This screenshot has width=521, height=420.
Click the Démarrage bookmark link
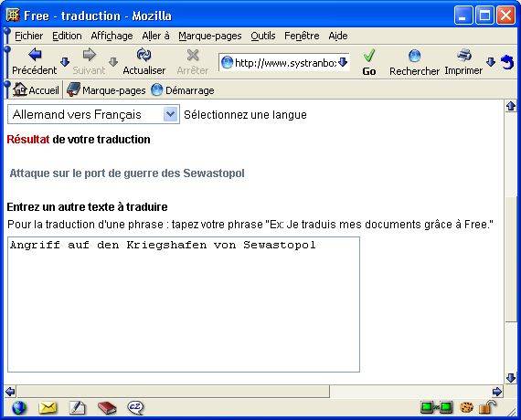click(183, 90)
